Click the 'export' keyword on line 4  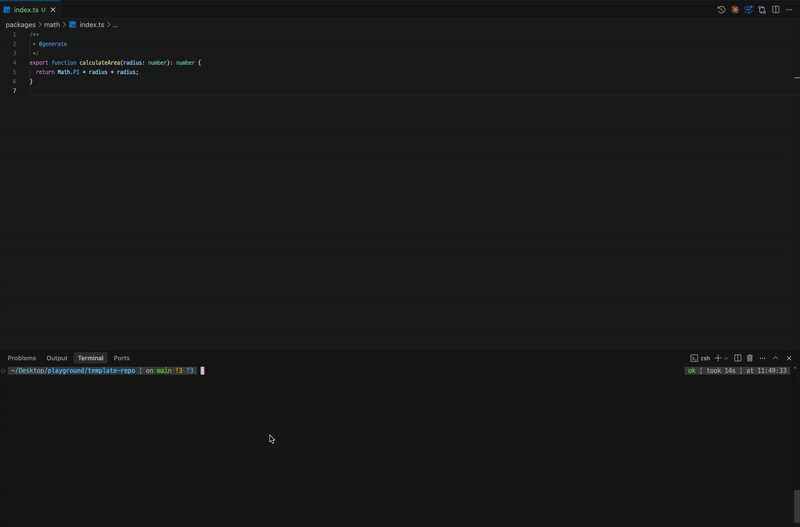click(39, 63)
